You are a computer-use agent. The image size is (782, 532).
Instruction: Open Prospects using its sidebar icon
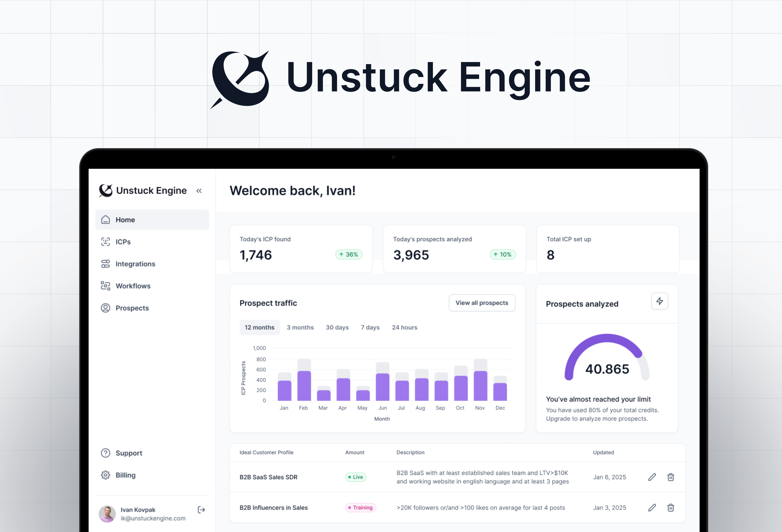(105, 308)
